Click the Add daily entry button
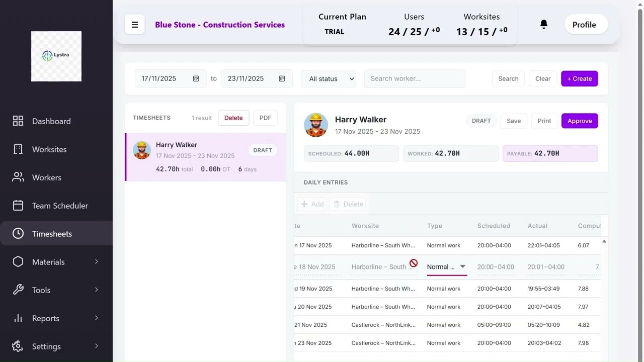This screenshot has width=644, height=362. [x=312, y=204]
